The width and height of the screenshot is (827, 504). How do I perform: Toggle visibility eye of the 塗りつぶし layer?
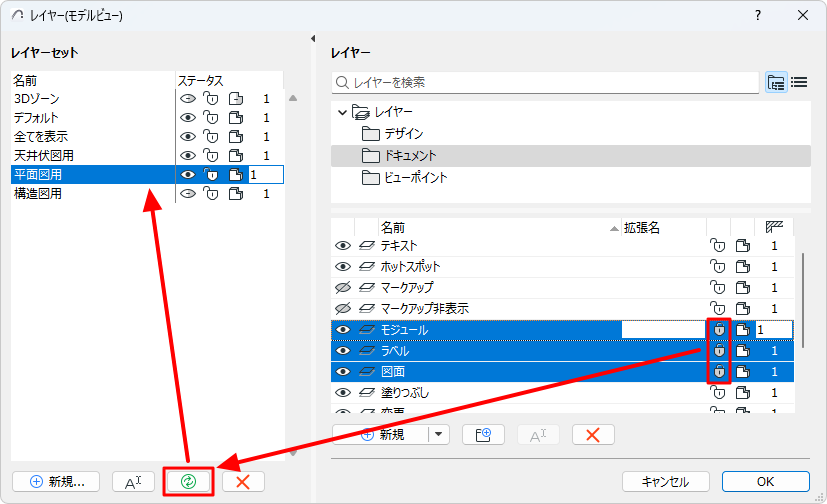[343, 393]
